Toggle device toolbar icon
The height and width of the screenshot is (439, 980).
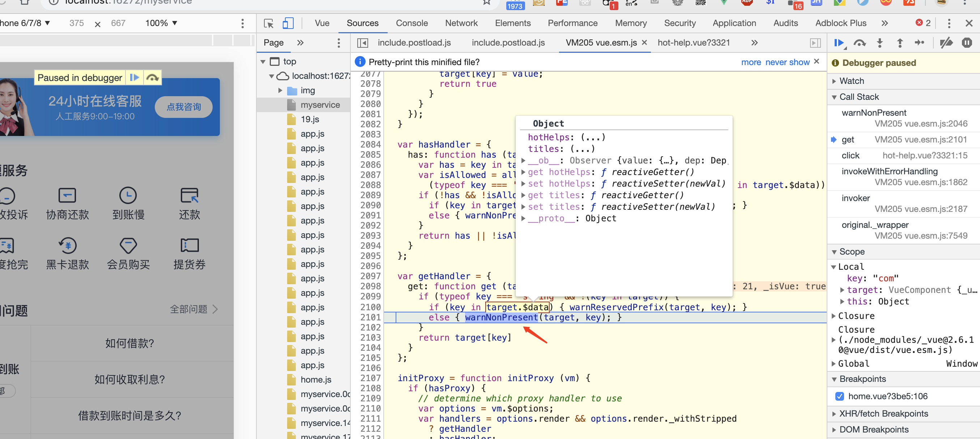(288, 23)
